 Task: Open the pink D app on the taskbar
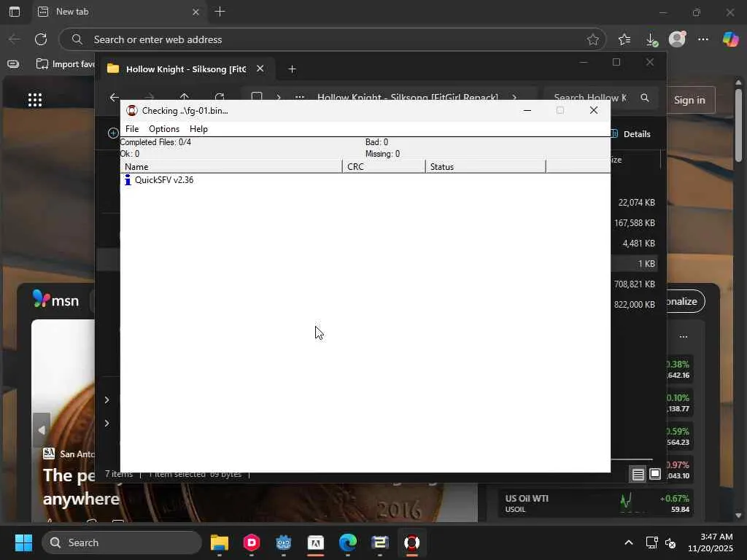(252, 542)
